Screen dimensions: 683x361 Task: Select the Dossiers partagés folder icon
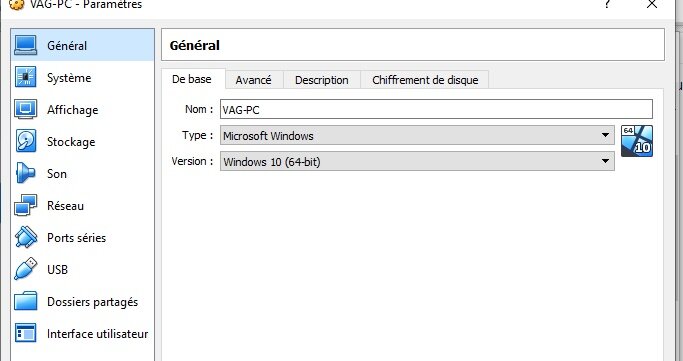point(26,301)
